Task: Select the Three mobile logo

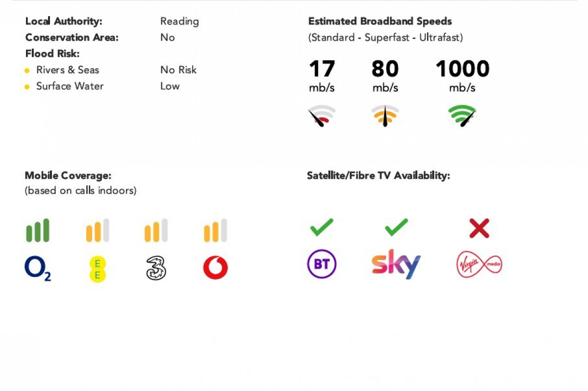Action: point(156,269)
